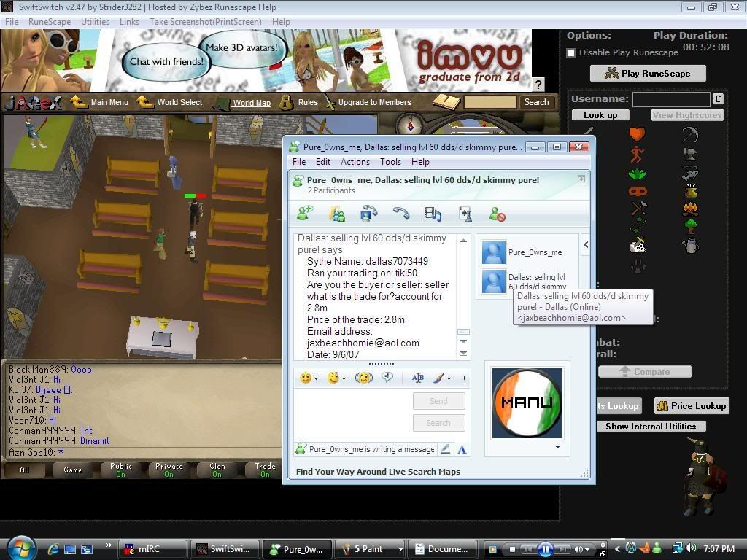Image resolution: width=747 pixels, height=560 pixels.
Task: Expand the quick launch overflow chevron
Action: pos(108,545)
